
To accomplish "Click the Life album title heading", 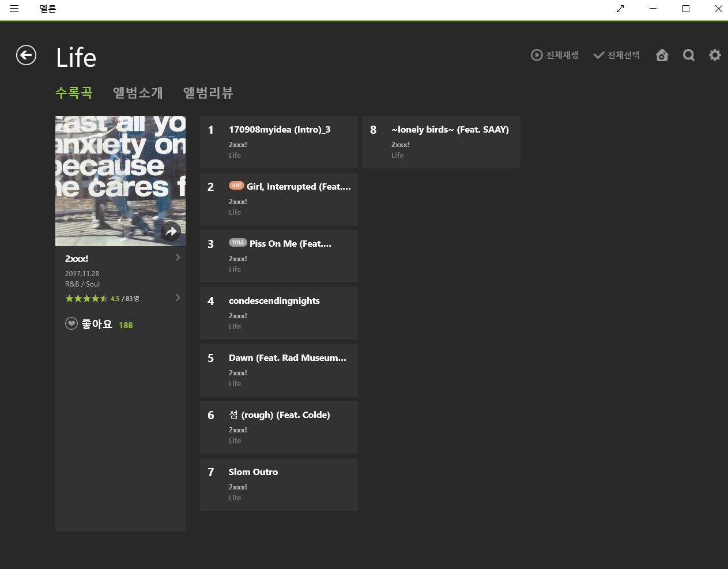I will click(76, 58).
